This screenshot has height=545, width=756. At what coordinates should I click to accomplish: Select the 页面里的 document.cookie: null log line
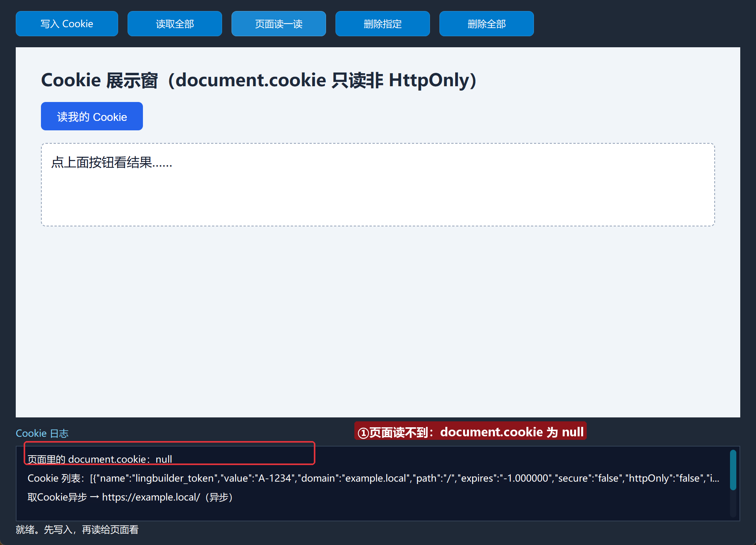click(x=100, y=459)
